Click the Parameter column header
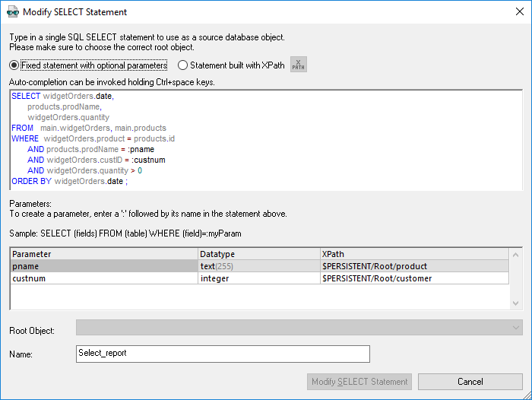 pos(103,254)
